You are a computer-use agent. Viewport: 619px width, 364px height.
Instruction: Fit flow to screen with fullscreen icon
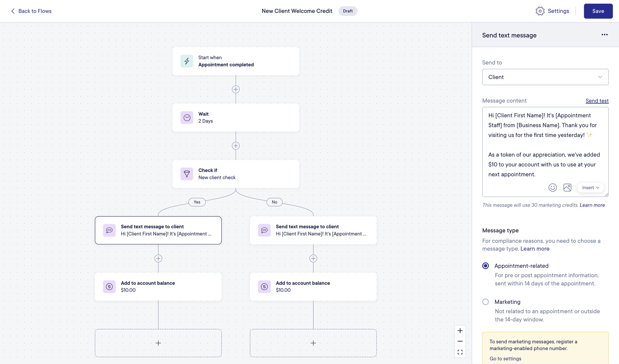click(460, 352)
